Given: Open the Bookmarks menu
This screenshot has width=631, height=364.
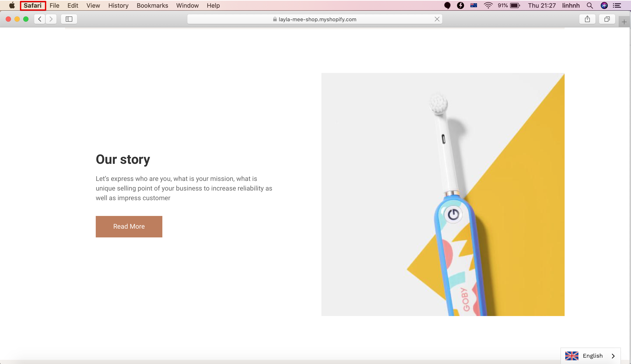Looking at the screenshot, I should (152, 5).
